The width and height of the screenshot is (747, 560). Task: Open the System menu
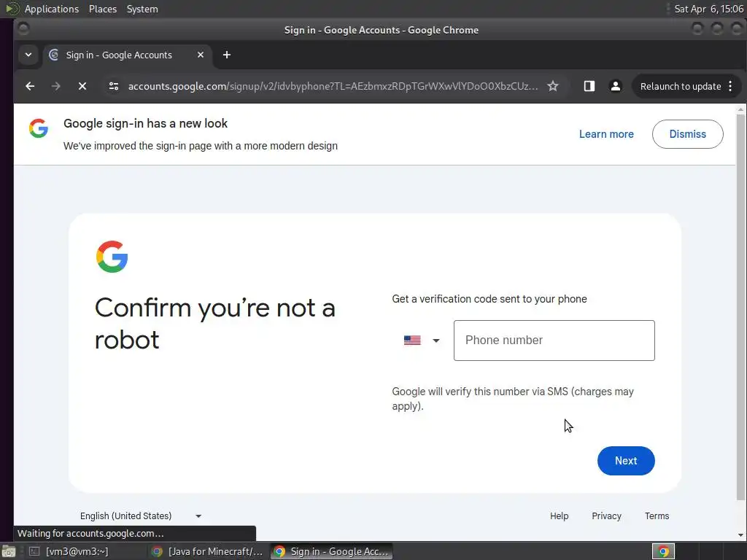(x=142, y=9)
